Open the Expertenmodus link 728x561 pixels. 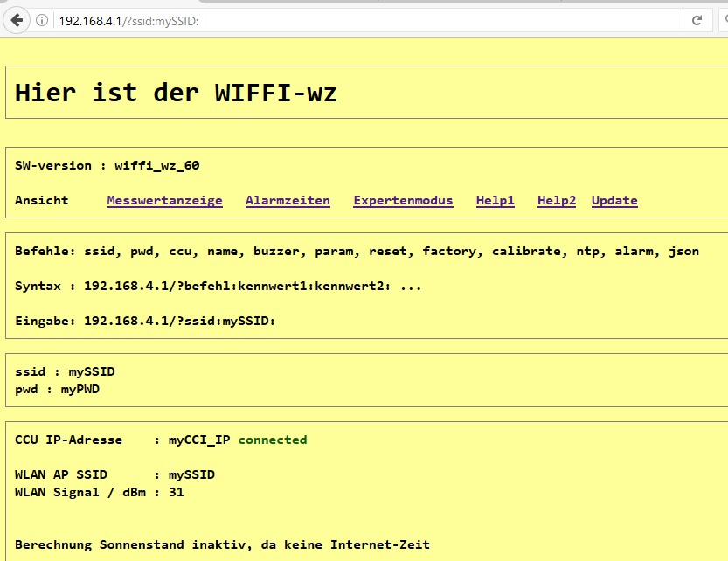(403, 201)
